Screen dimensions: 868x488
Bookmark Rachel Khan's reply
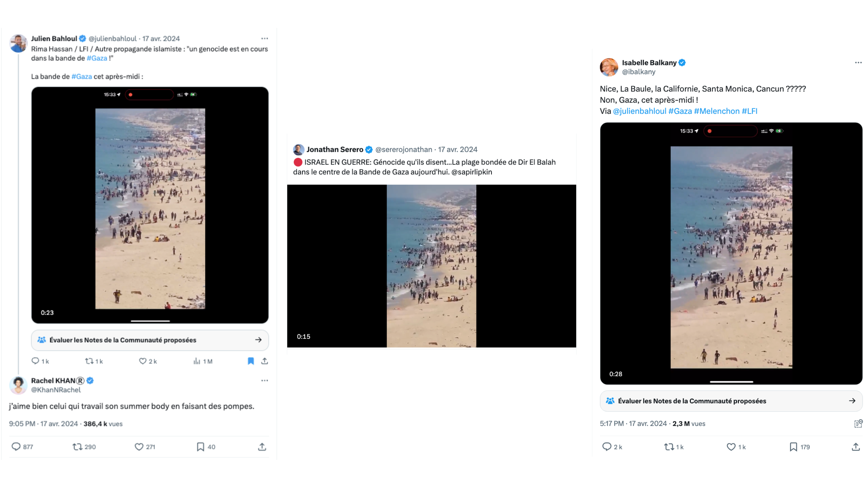200,447
